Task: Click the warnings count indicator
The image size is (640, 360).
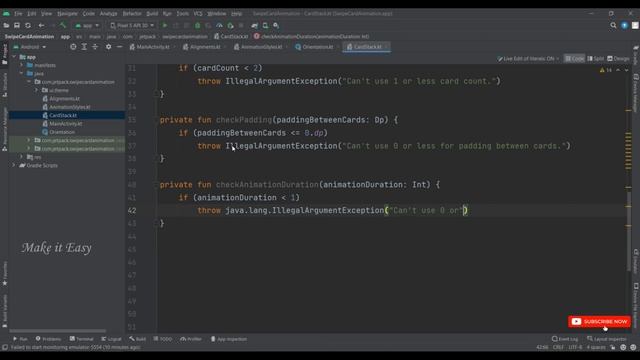Action: click(606, 70)
